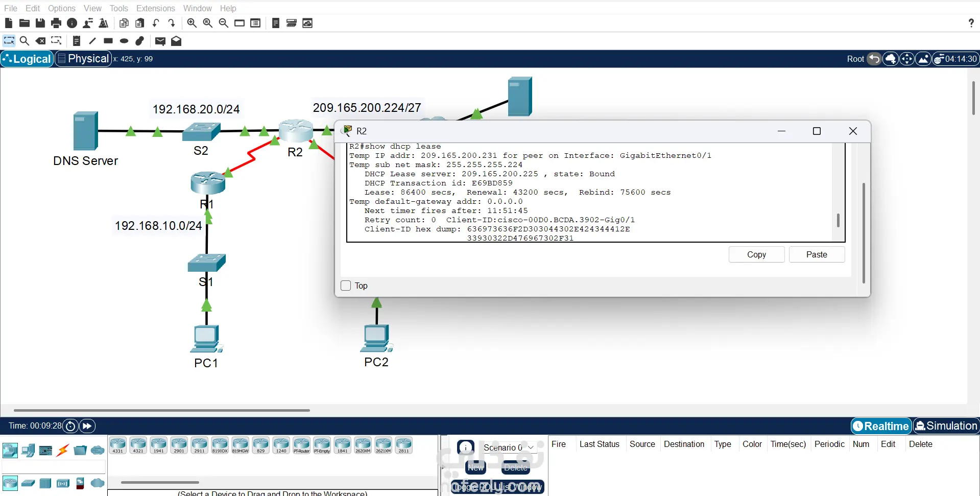Open the View menu
980x496 pixels.
[x=92, y=8]
